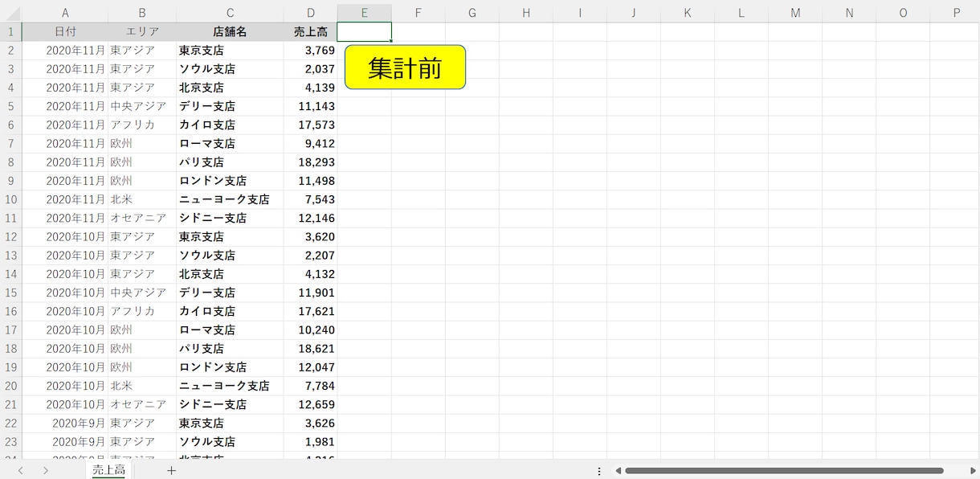Select 中央アジア cell in row 5
This screenshot has width=980, height=479.
(142, 106)
